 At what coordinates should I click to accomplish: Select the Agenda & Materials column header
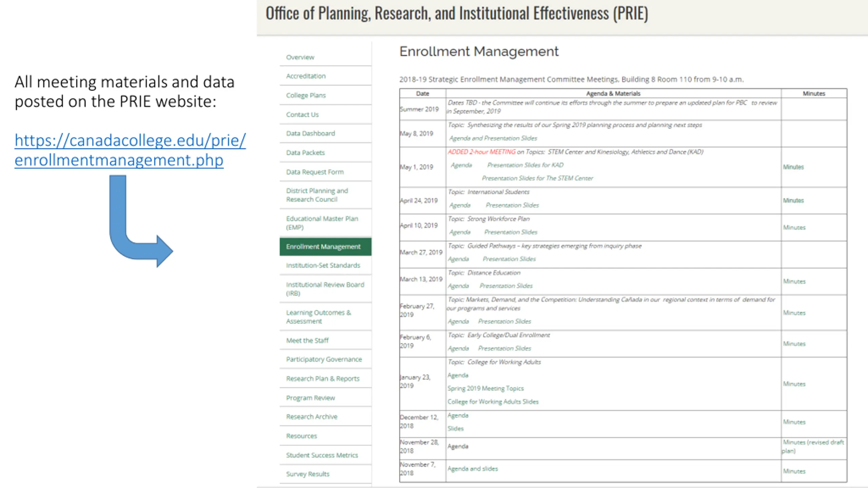pos(613,94)
